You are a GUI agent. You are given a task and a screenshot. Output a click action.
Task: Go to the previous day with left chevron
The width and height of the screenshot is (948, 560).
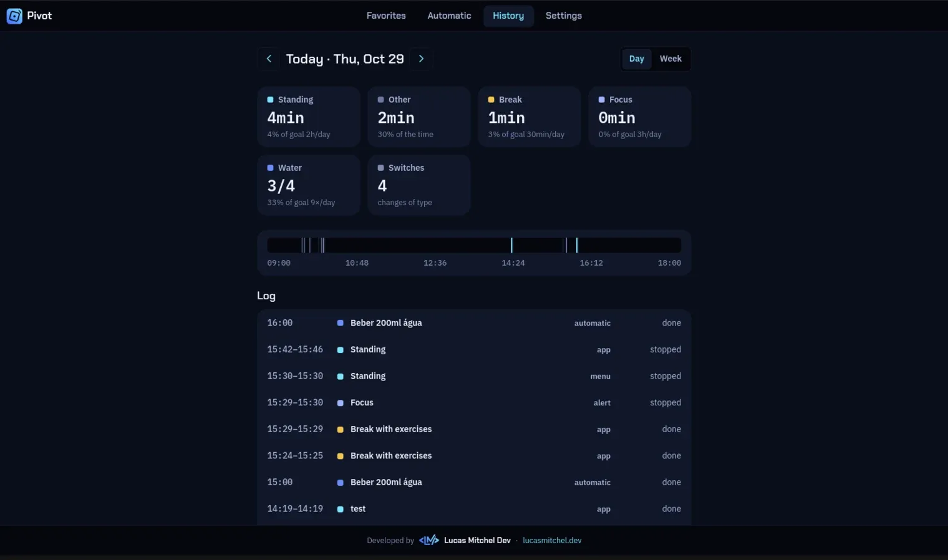pyautogui.click(x=269, y=59)
